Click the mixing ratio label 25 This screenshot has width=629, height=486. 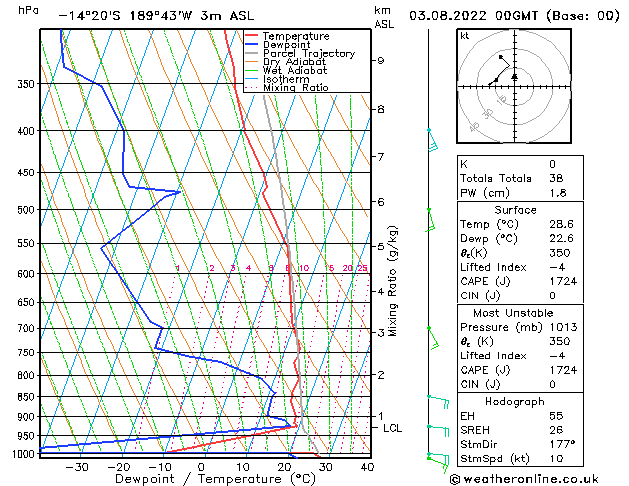point(362,268)
